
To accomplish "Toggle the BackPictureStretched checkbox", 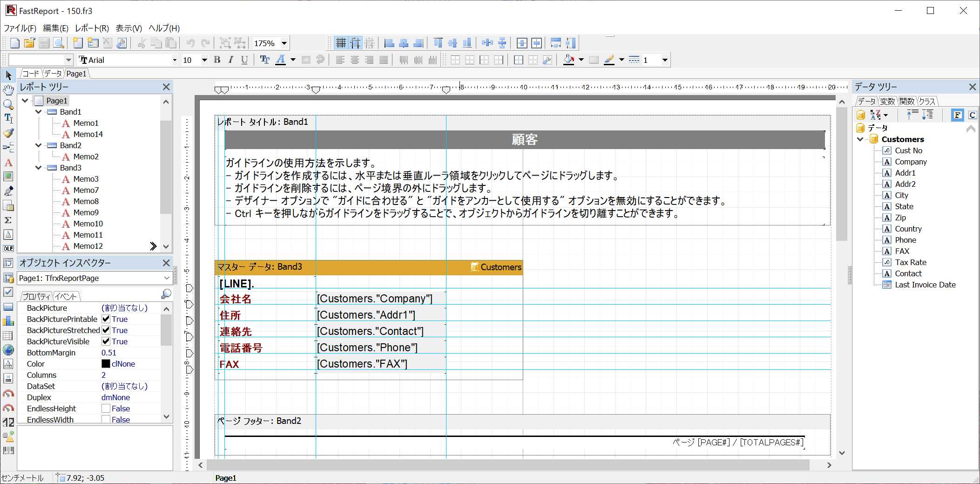I will coord(106,330).
